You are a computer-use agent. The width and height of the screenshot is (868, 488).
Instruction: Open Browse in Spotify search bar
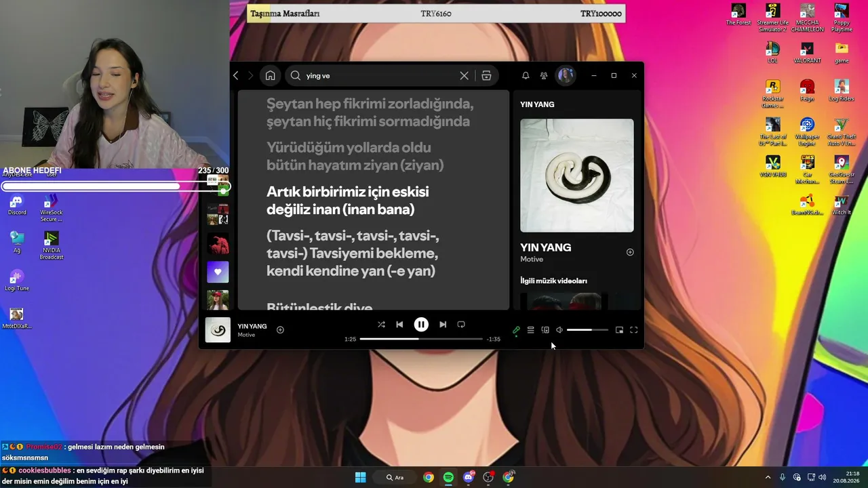click(486, 76)
